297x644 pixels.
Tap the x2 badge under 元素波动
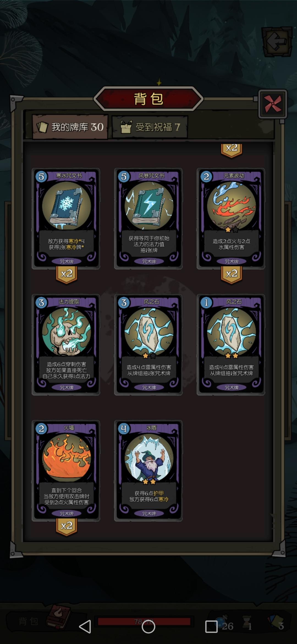(232, 274)
